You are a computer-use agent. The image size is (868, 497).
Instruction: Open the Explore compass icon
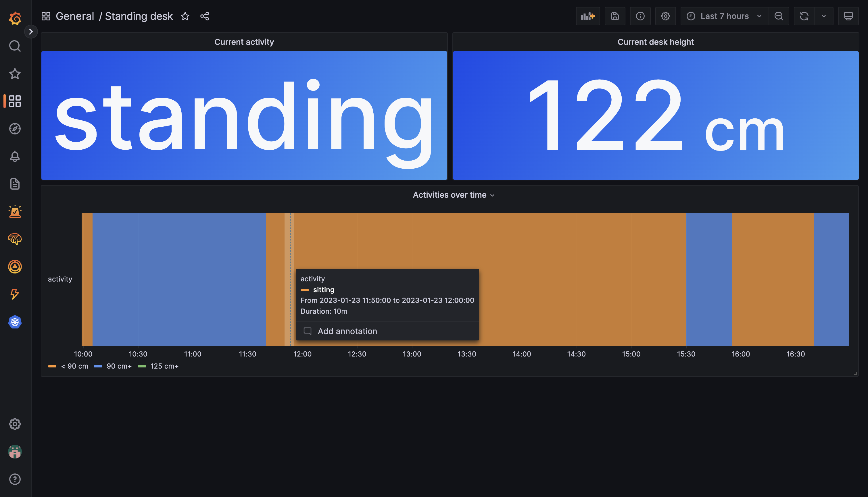15,129
